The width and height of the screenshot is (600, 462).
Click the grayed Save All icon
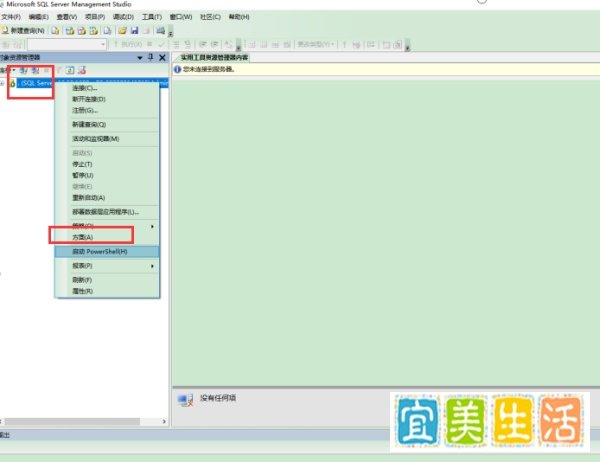(x=146, y=31)
